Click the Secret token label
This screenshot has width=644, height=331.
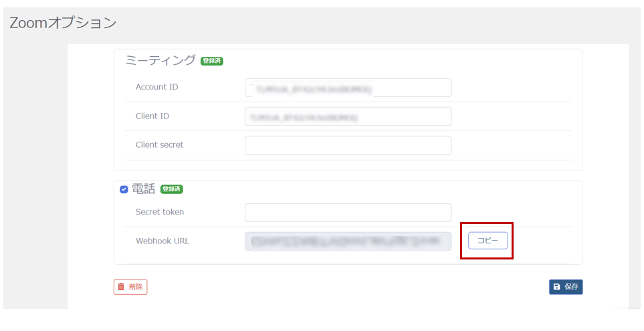[x=160, y=212]
